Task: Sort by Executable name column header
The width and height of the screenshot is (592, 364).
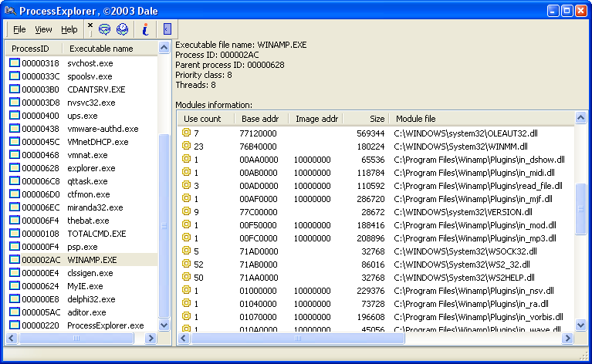Action: click(110, 49)
